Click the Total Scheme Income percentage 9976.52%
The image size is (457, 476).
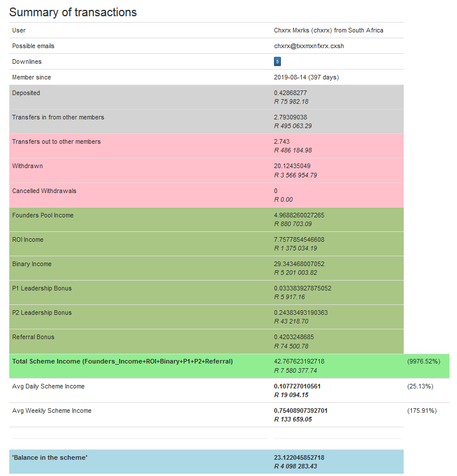coord(424,361)
